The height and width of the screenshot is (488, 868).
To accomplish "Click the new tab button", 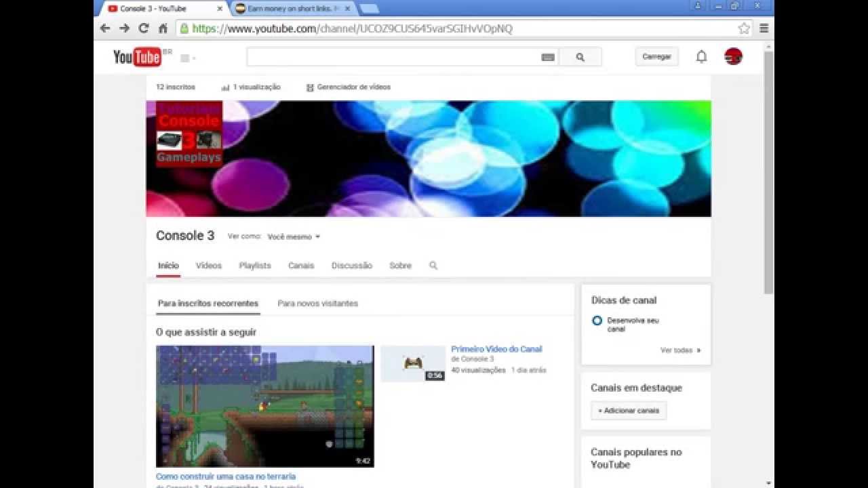I will [x=369, y=9].
